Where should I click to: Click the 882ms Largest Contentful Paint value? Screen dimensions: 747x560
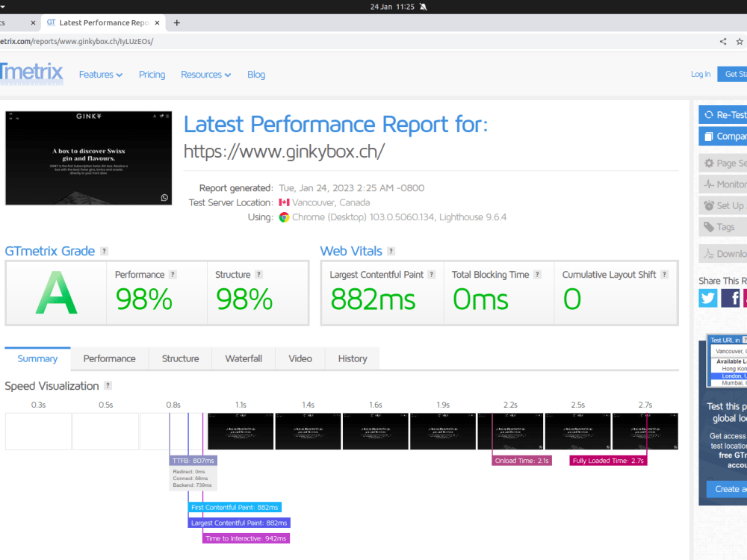click(373, 299)
